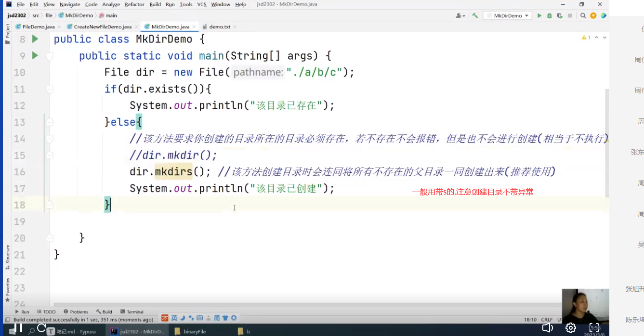Open Search Everywhere magnifier icon
Screen dimensions: 644x336
pos(583,15)
